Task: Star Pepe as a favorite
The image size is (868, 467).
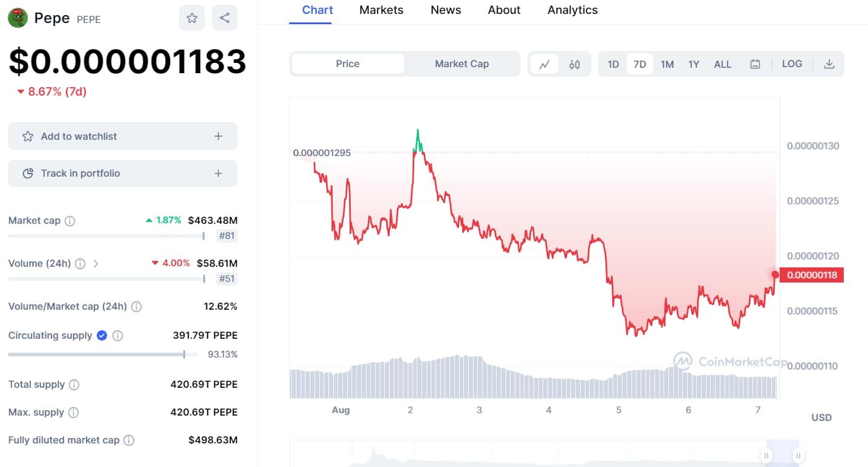Action: [192, 18]
